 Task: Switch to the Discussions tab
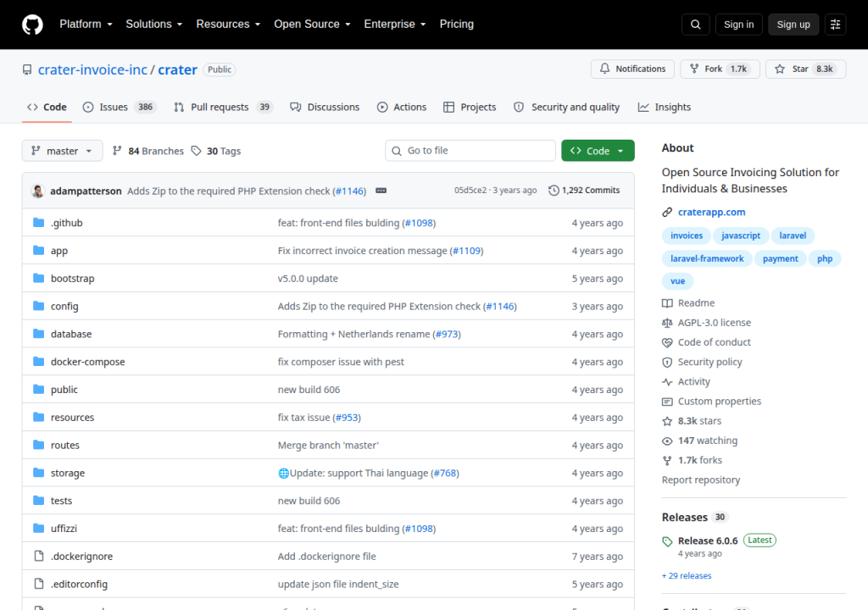tap(325, 107)
